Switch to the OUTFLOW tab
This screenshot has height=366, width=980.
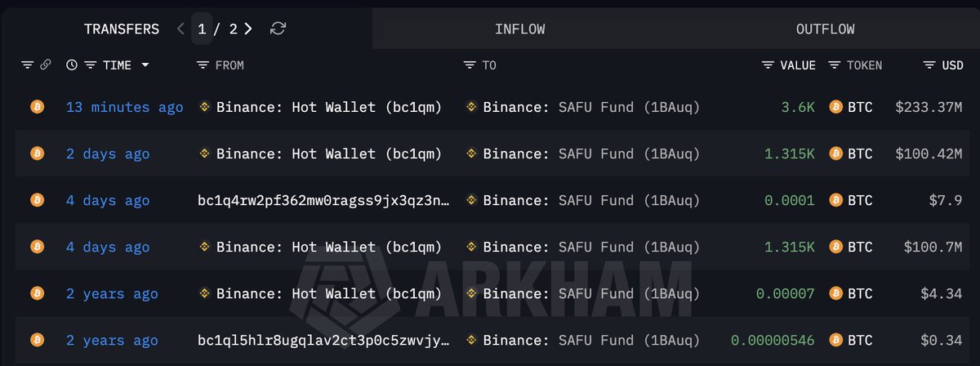pos(825,29)
